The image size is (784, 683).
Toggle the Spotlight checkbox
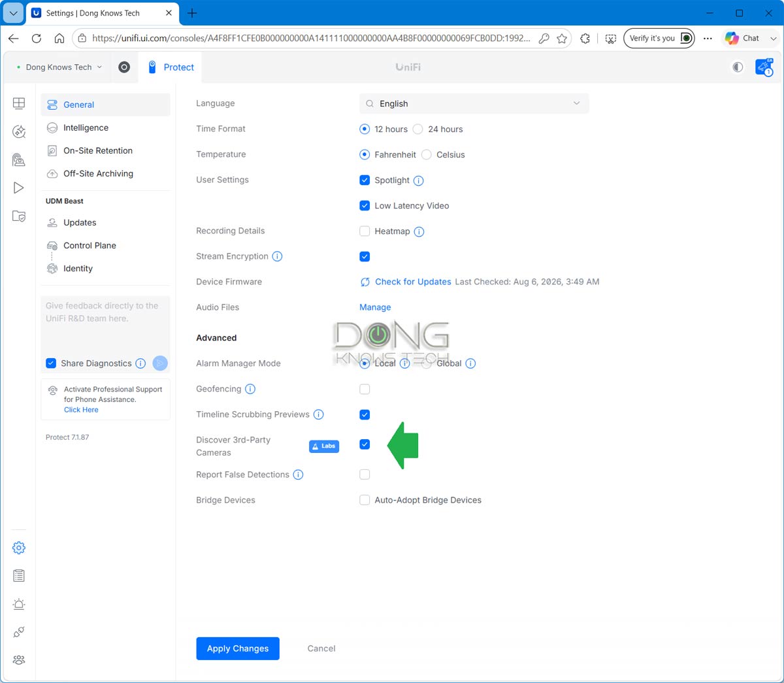365,180
